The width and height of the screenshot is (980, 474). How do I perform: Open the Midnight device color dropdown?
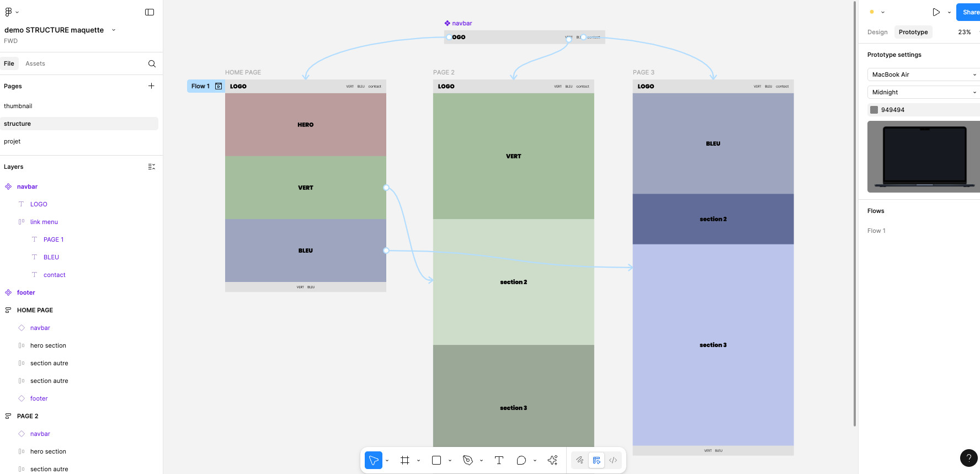[923, 92]
